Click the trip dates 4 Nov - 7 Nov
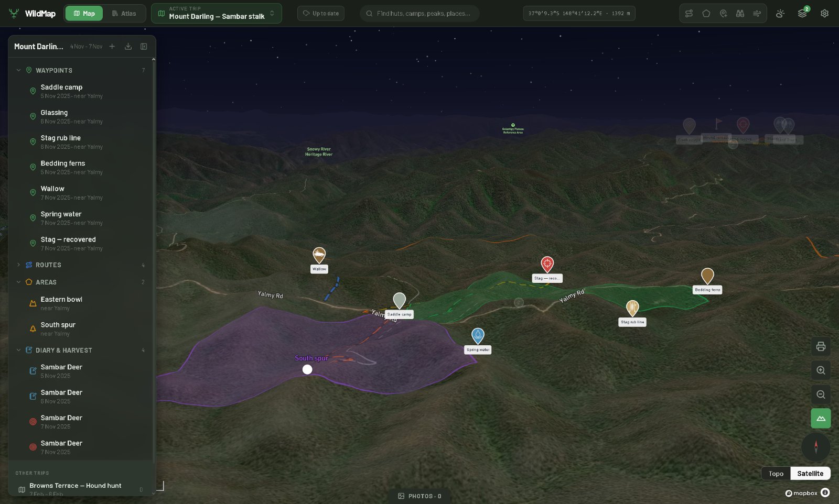Image resolution: width=839 pixels, height=504 pixels. point(87,47)
